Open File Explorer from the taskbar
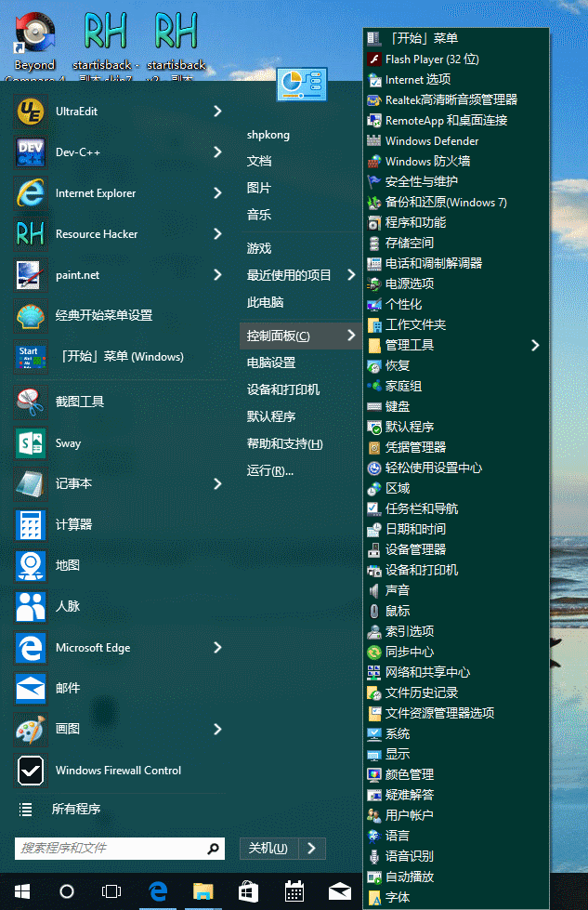 203,891
